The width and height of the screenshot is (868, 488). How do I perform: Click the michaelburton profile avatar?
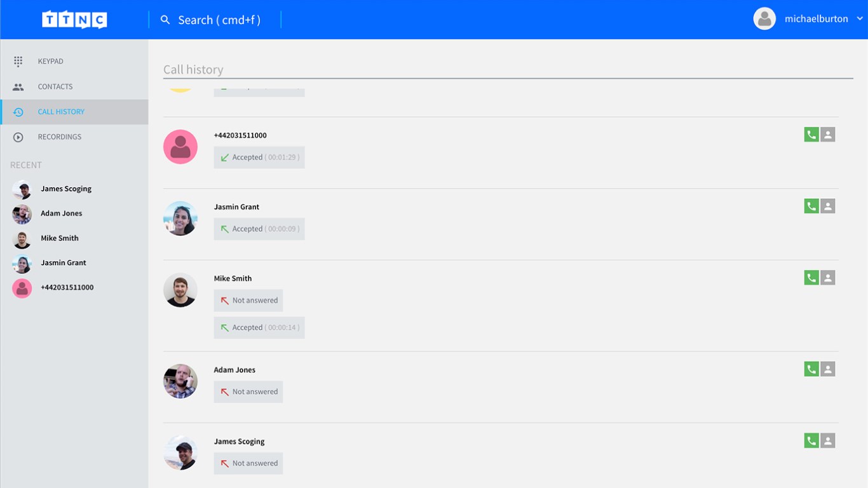(x=764, y=19)
